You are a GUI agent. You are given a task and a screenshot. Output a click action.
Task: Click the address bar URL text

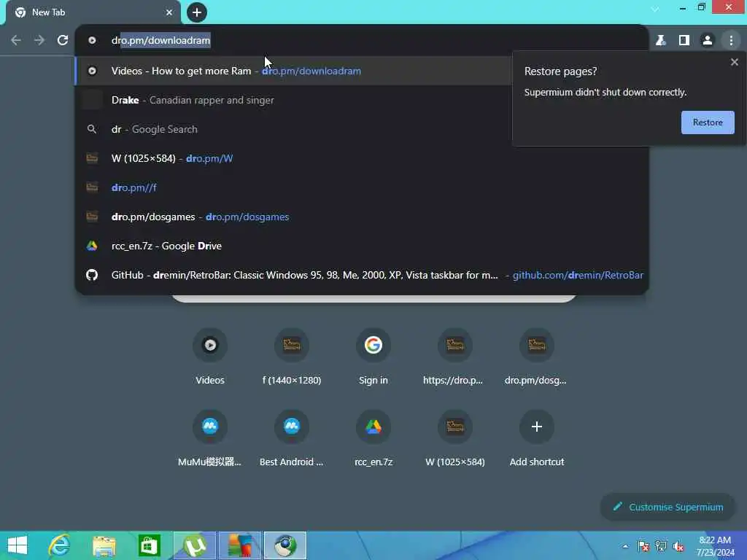point(160,41)
